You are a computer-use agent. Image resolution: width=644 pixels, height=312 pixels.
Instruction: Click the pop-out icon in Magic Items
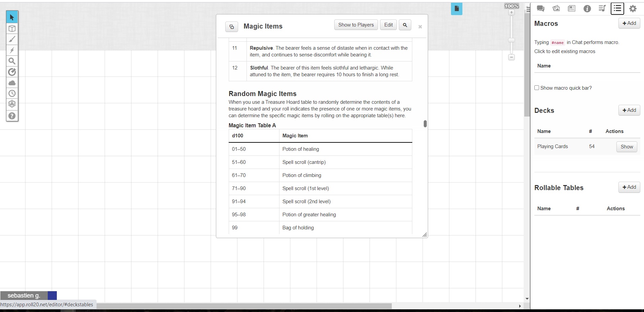click(x=232, y=27)
